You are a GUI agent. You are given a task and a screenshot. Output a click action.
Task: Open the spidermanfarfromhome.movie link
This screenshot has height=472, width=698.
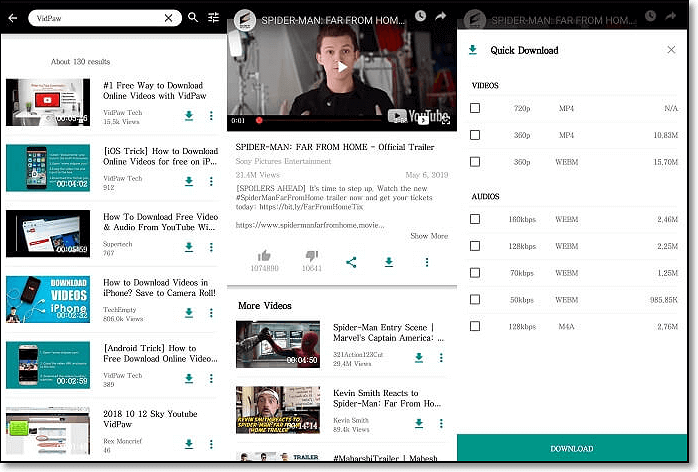(x=310, y=225)
